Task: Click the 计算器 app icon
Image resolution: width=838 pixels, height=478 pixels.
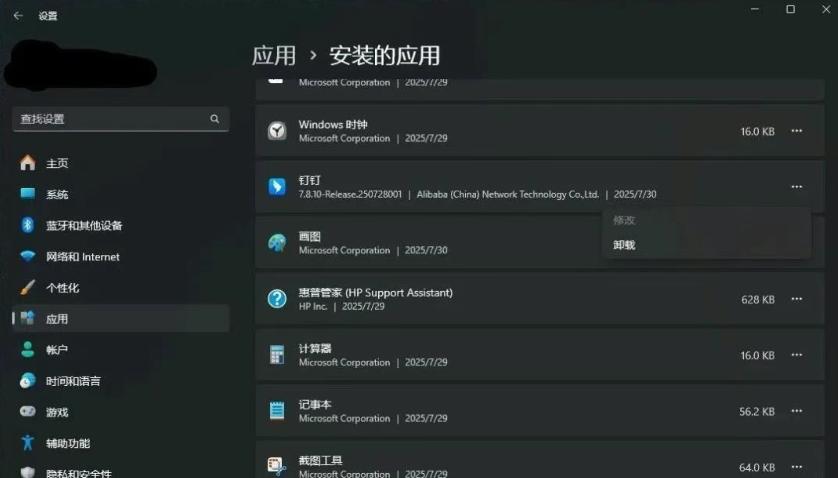Action: tap(277, 354)
